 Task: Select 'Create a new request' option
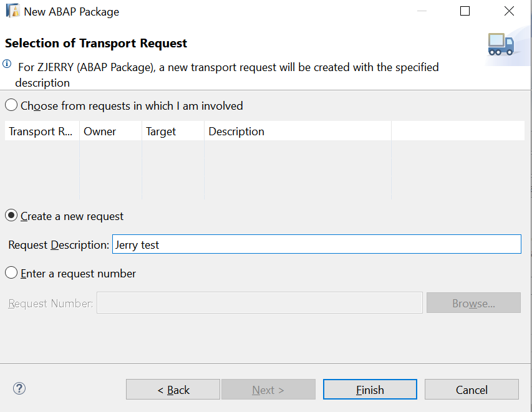[x=11, y=216]
